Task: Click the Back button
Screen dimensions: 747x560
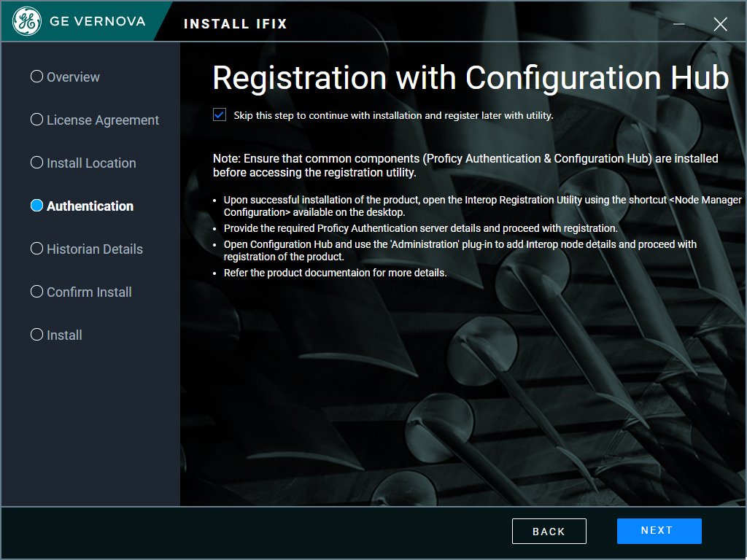Action: click(549, 531)
